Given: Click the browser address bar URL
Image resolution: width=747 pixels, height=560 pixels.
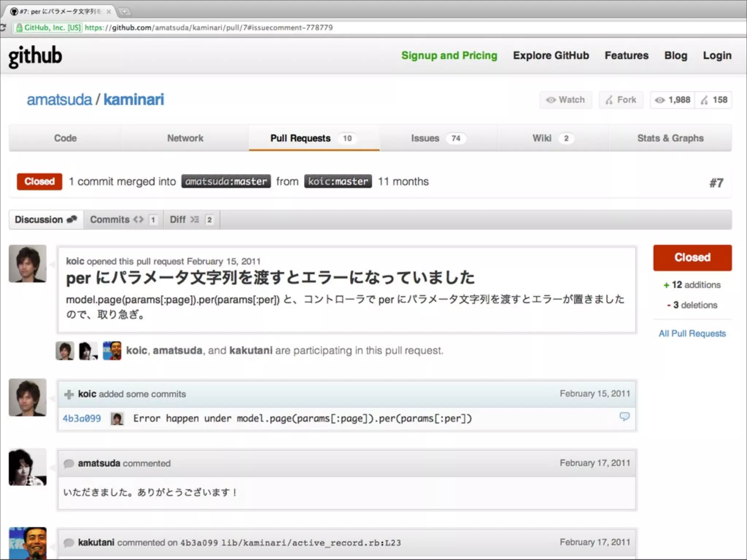Looking at the screenshot, I should [x=209, y=28].
